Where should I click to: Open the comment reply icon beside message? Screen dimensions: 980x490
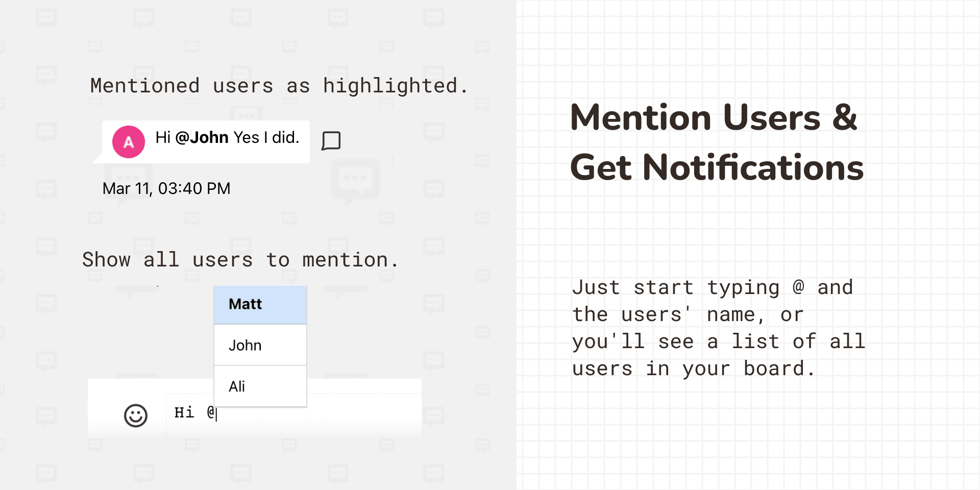(x=331, y=140)
